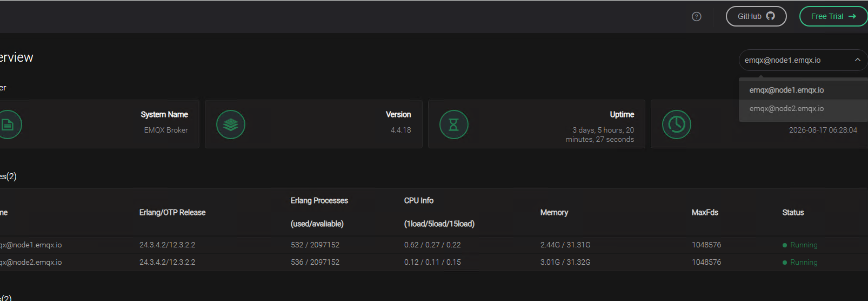Click processes value 536 / 2097152
868x301 pixels.
click(315, 262)
